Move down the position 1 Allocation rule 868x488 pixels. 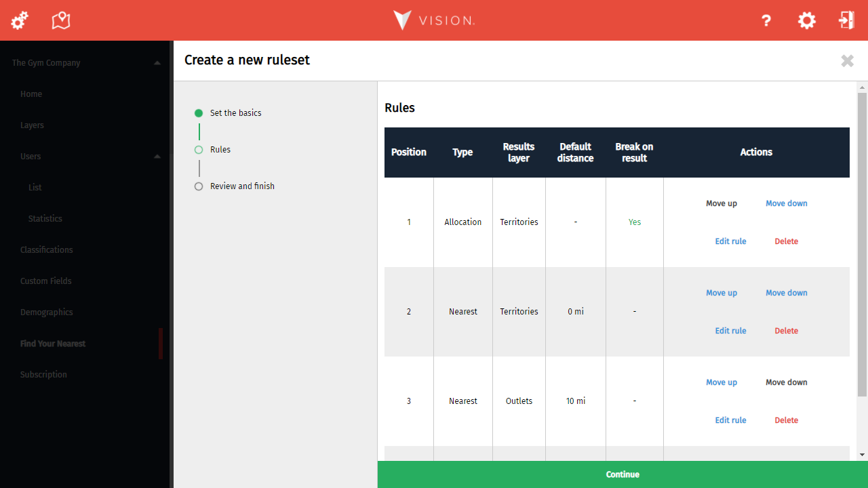786,203
